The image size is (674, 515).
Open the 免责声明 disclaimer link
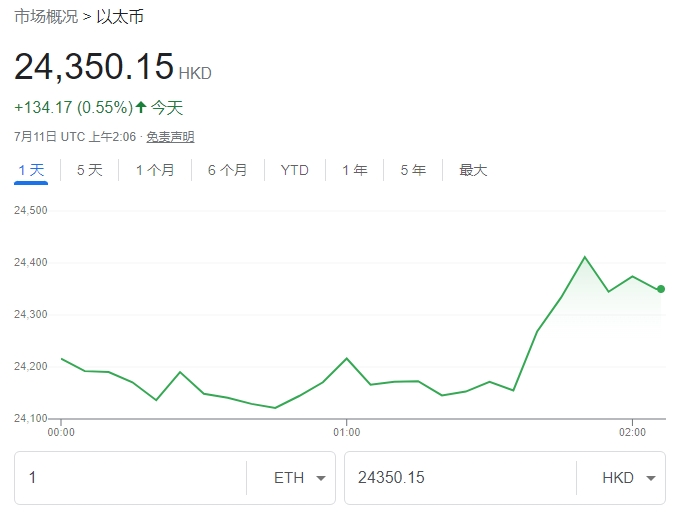coord(170,137)
